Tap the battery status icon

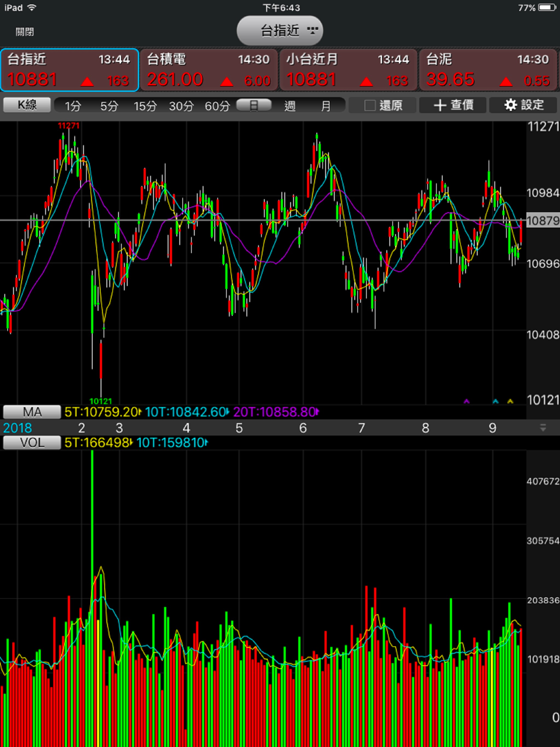click(x=547, y=7)
